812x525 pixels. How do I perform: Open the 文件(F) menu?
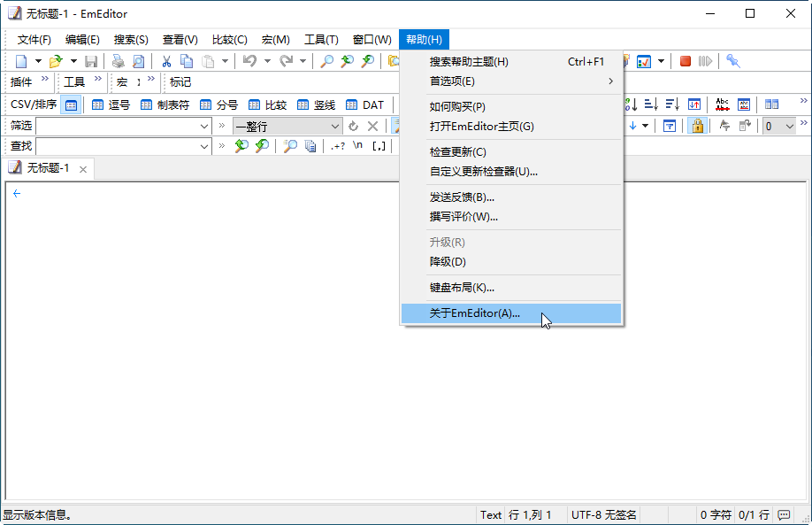[34, 40]
